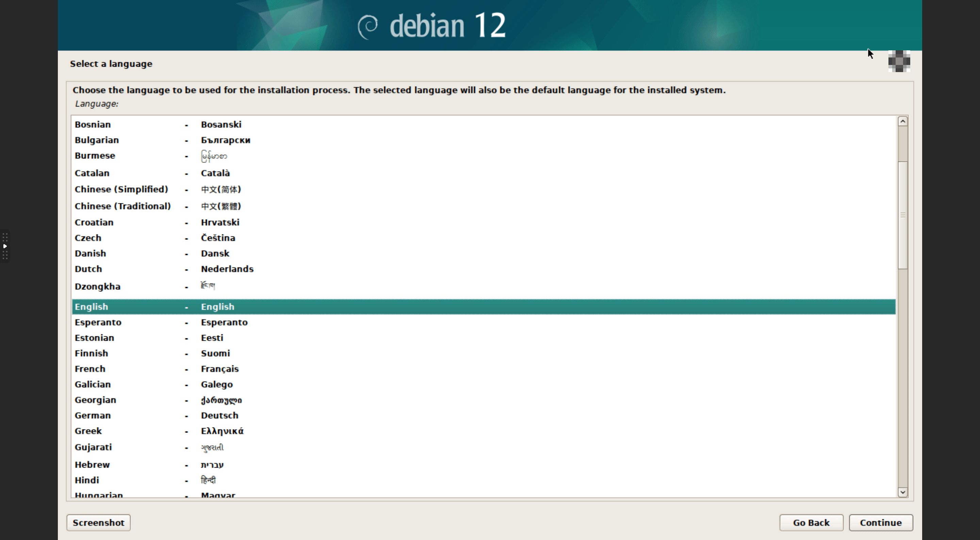Click the Go Back navigation icon
Screen dimensions: 980x540
coord(812,523)
